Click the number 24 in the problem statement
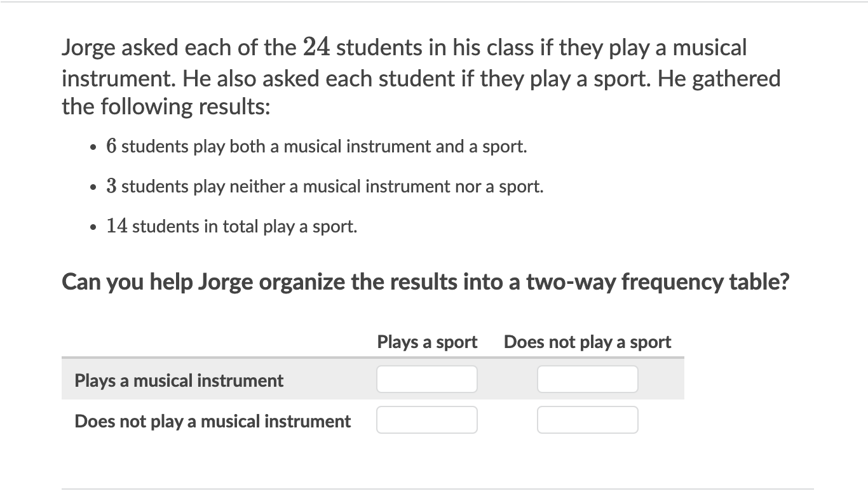Screen dimensions: 868x503 pos(318,47)
